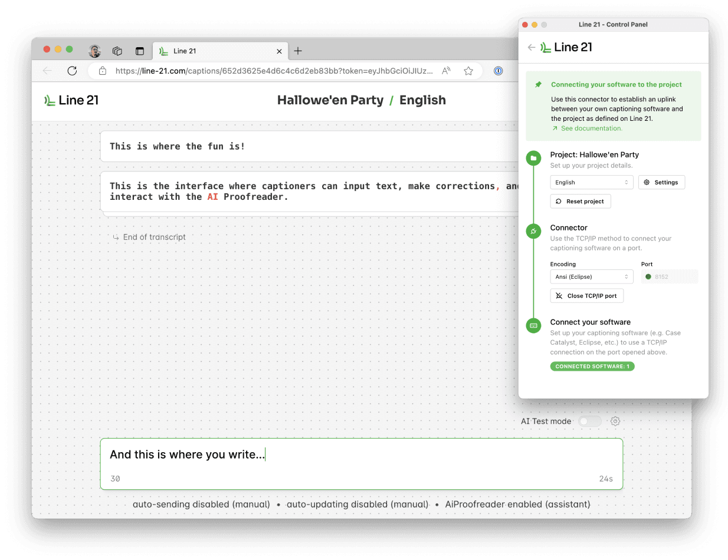728x560 pixels.
Task: Click the site lock icon in address bar
Action: coord(103,71)
